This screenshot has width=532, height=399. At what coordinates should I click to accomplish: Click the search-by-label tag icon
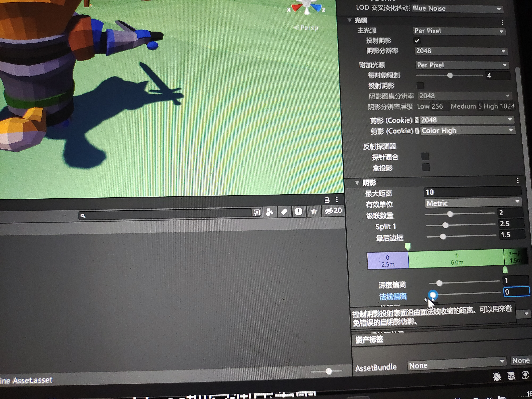tap(284, 212)
